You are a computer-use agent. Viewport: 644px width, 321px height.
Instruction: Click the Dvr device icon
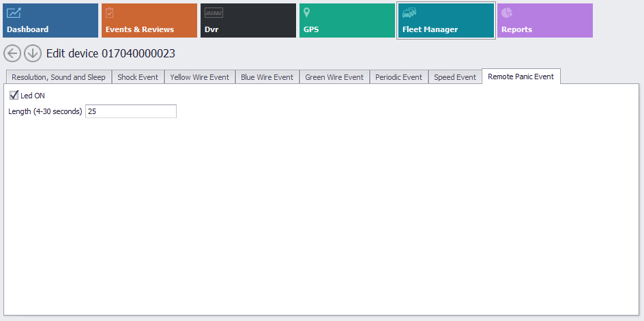click(214, 13)
